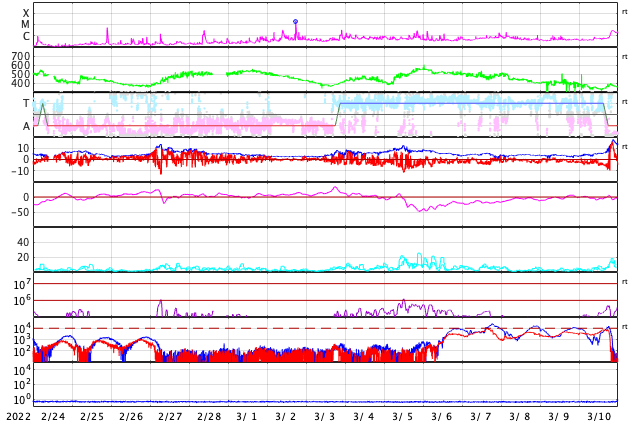Click the 2022 year label

[x=19, y=417]
